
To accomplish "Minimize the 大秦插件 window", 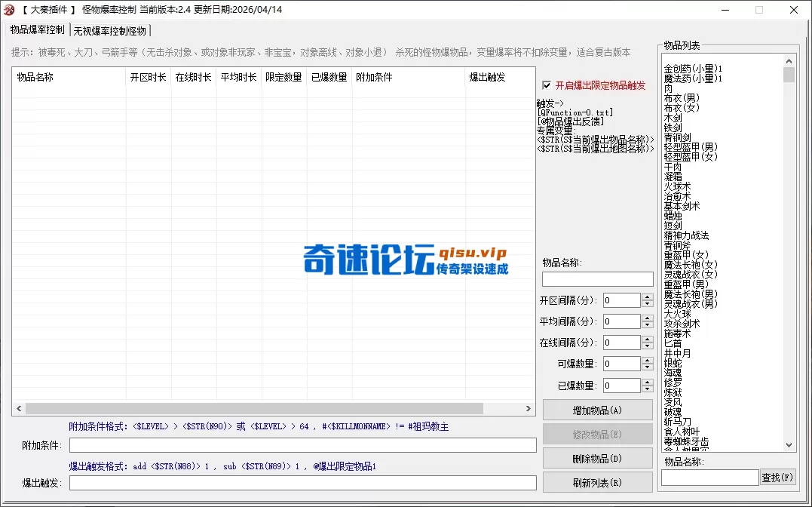I will point(725,10).
